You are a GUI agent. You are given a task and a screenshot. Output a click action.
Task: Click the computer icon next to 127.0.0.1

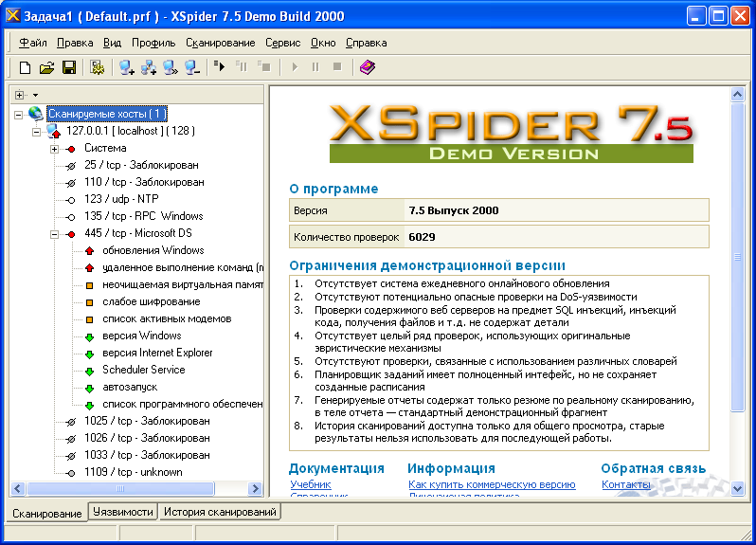53,131
